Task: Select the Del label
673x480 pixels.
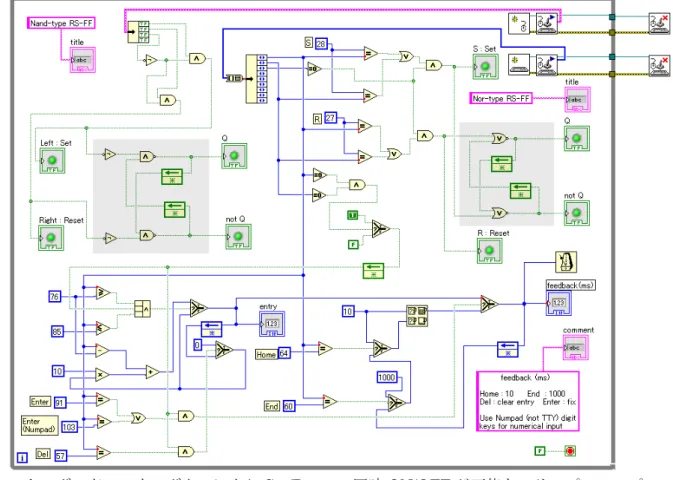Action: 43,454
